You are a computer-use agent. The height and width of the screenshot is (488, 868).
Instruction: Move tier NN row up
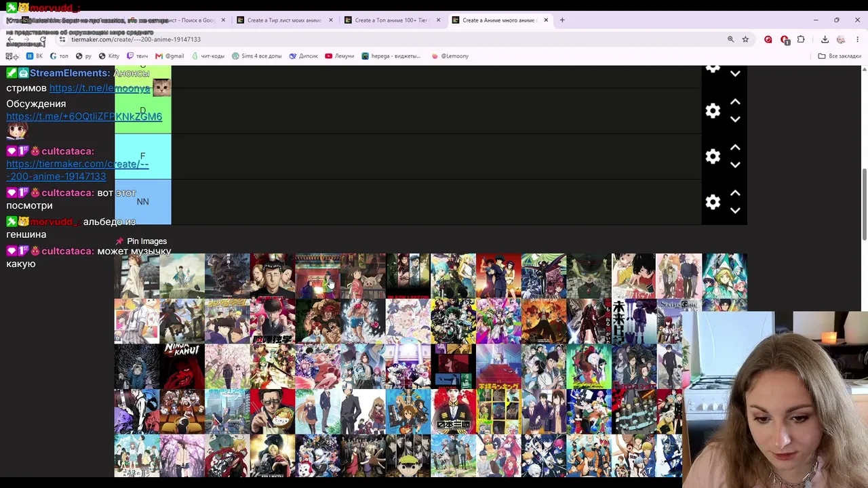click(735, 193)
